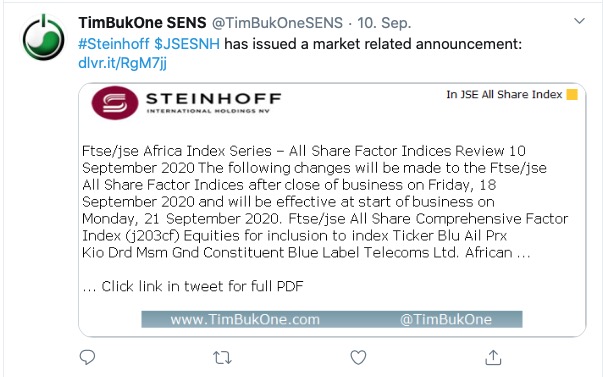Click the Steinhoff logo in card

coord(115,103)
